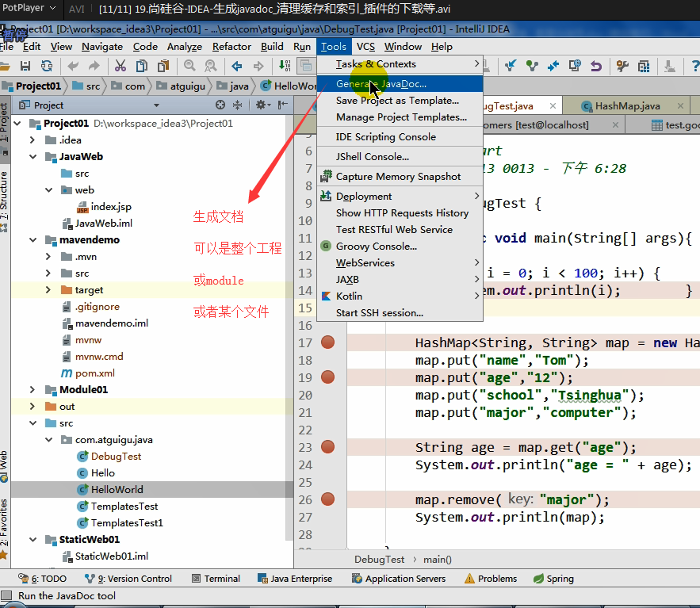Toggle breakpoint on line 19
Screen dimensions: 700x608
[327, 377]
